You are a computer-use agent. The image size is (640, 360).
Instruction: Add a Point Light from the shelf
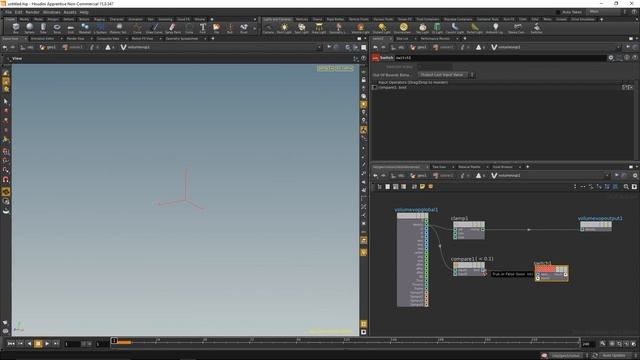(x=284, y=28)
